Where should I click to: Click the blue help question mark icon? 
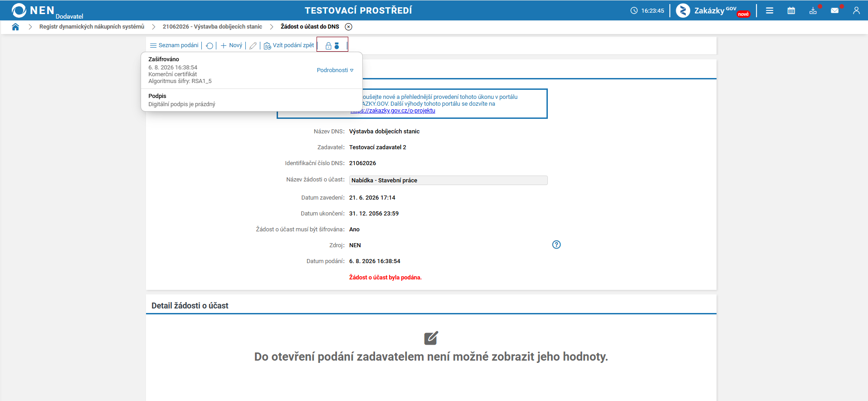(556, 245)
